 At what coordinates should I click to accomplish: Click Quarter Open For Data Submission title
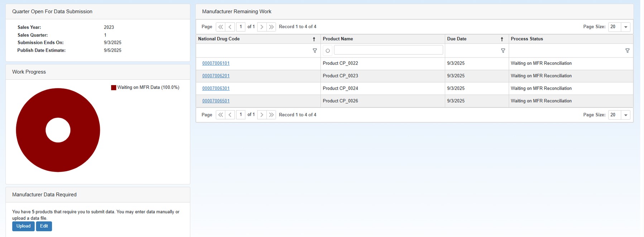(52, 11)
